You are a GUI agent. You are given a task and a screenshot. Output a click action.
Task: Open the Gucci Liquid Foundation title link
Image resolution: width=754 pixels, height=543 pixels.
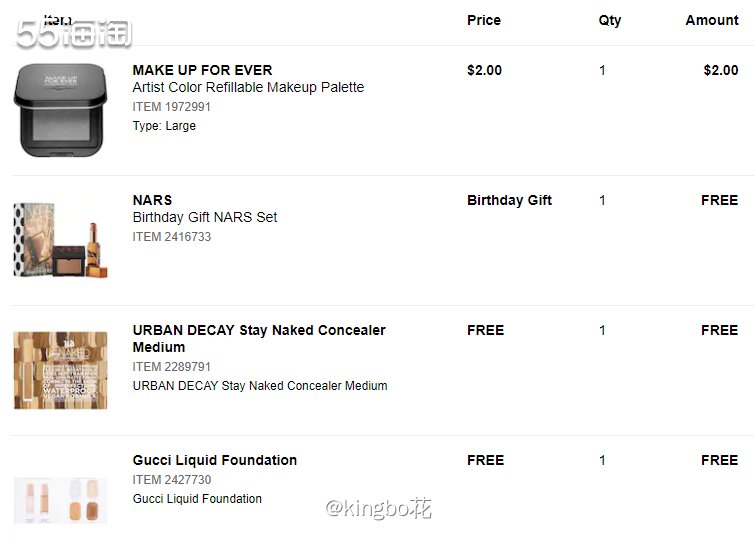point(215,460)
